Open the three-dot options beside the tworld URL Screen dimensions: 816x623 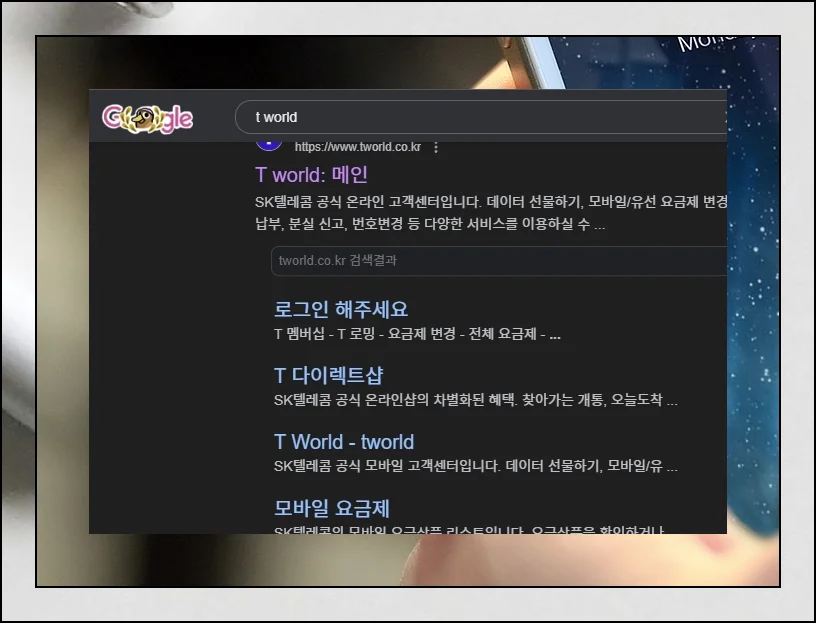[438, 146]
